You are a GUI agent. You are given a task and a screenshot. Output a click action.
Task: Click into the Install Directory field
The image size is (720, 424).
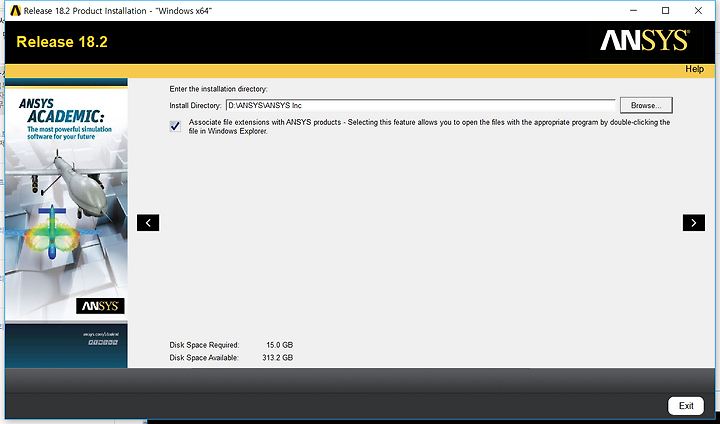pyautogui.click(x=420, y=105)
